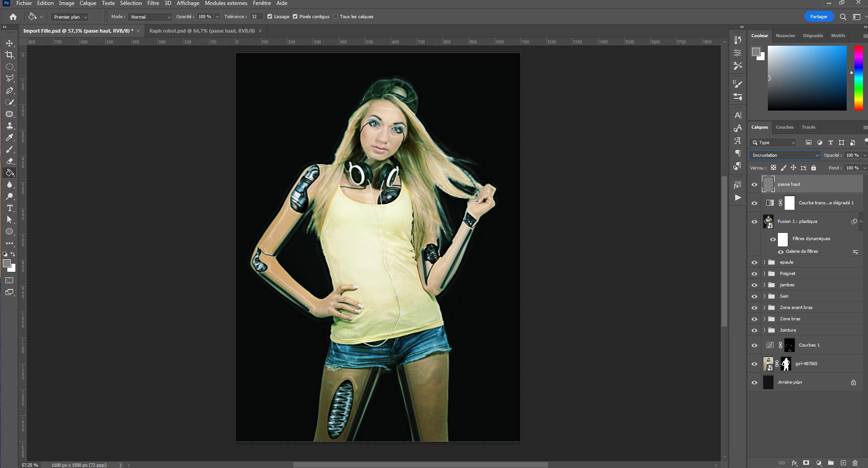Select the Pen tool
The width and height of the screenshot is (868, 468).
click(10, 90)
